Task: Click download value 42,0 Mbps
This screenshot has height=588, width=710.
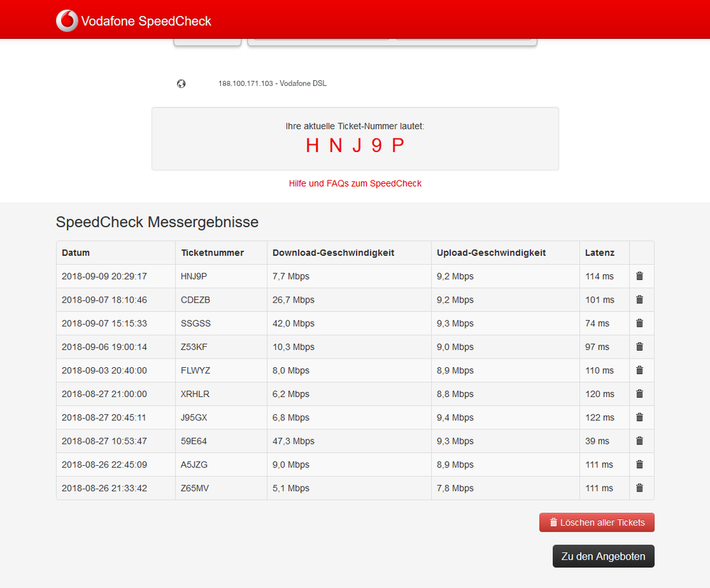Action: click(294, 323)
